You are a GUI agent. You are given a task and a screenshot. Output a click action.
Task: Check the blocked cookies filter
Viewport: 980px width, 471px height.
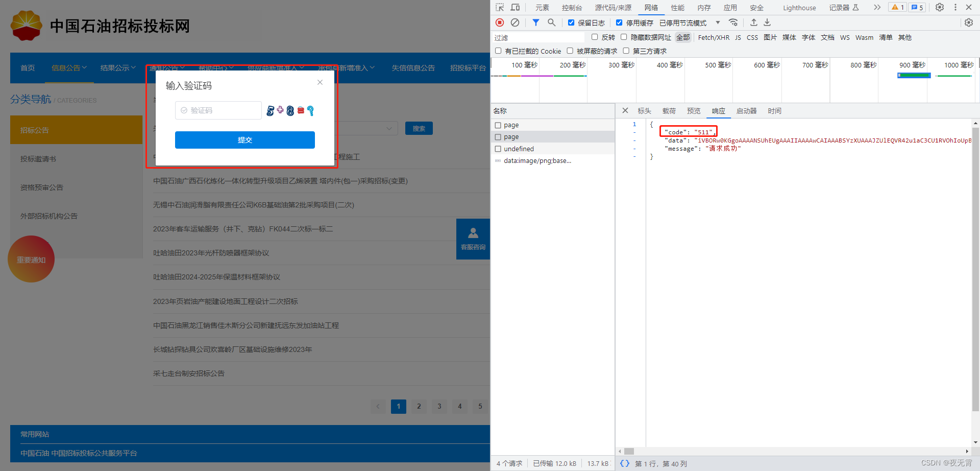point(498,51)
